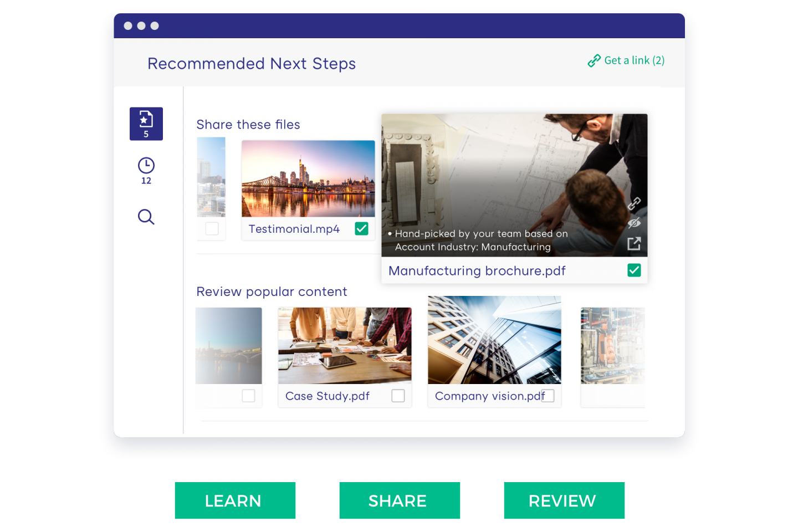Image resolution: width=798 pixels, height=532 pixels.
Task: Open the Testimonial.mp4 city thumbnail
Action: pos(308,178)
